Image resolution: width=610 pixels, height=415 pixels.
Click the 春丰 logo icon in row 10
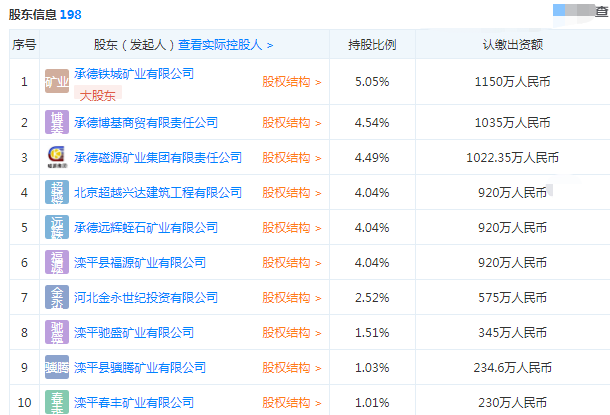coord(57,402)
